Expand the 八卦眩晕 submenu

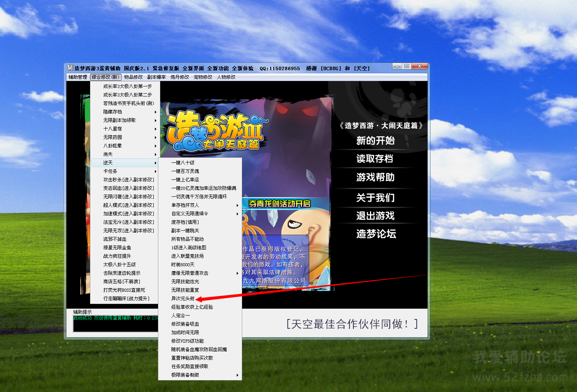(x=124, y=146)
